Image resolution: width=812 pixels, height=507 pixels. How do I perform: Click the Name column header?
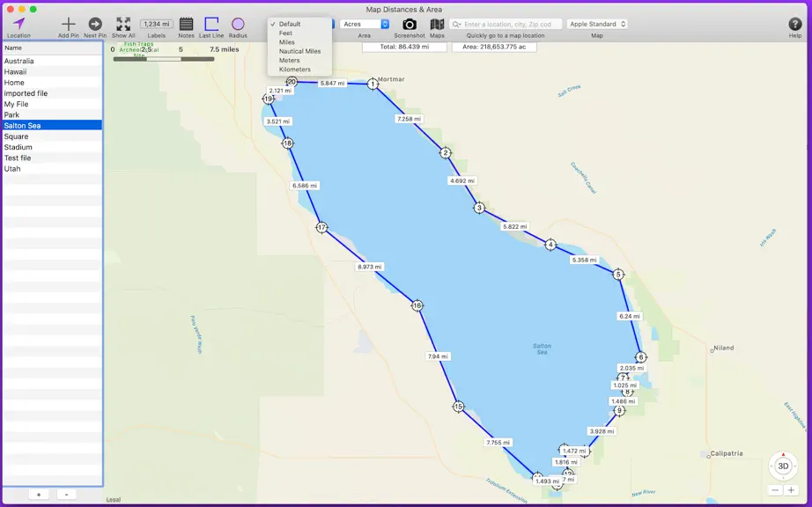52,48
